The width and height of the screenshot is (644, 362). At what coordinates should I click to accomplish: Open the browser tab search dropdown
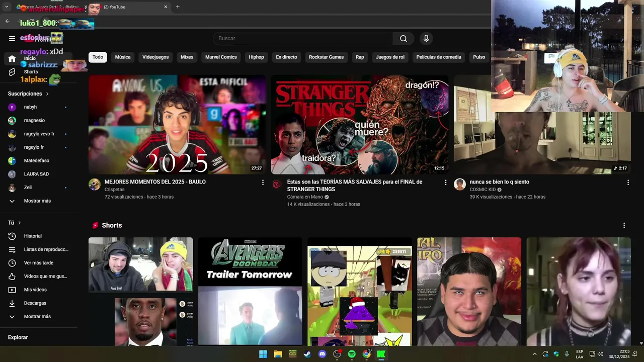(7, 7)
